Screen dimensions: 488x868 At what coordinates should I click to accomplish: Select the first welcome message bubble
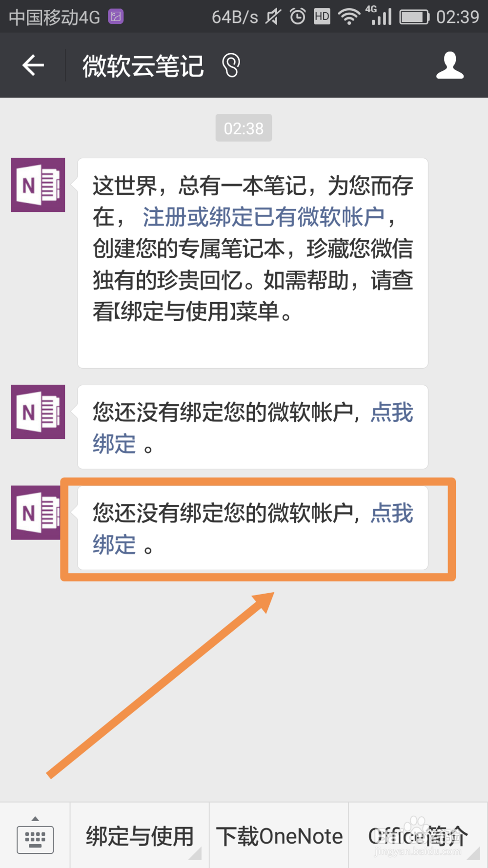(x=253, y=263)
